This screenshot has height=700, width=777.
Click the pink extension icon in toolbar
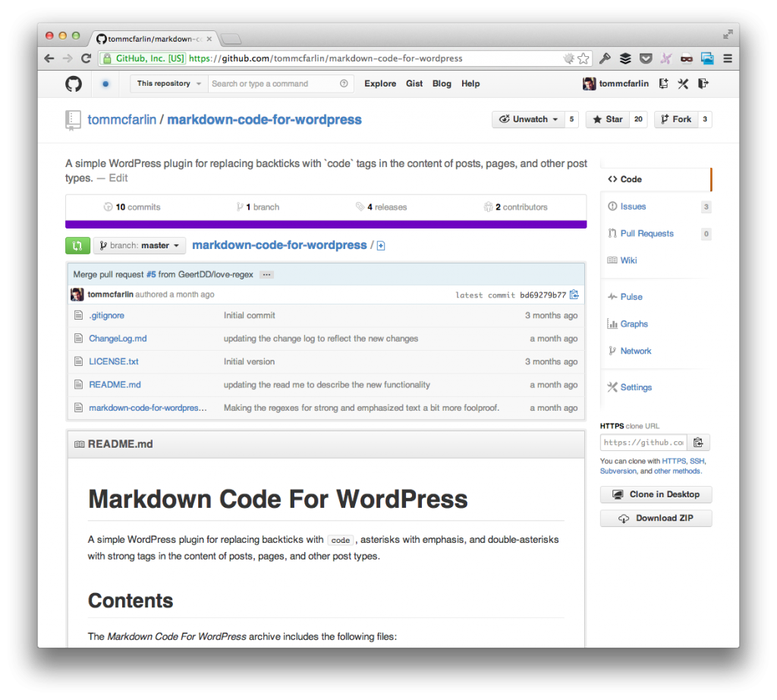coord(666,58)
